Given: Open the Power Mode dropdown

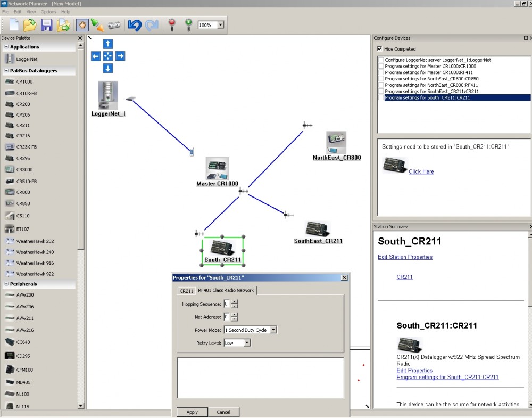Looking at the screenshot, I should pyautogui.click(x=273, y=330).
